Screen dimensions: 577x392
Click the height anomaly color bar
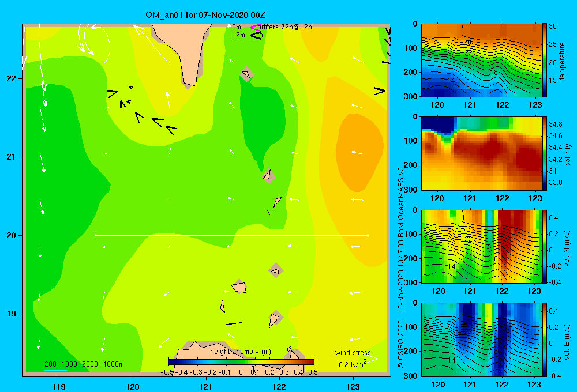(241, 362)
